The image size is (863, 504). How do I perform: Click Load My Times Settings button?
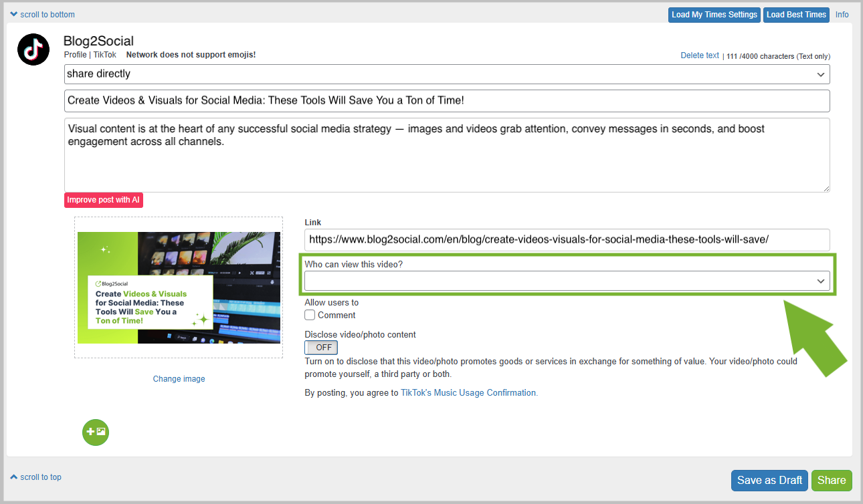(714, 15)
